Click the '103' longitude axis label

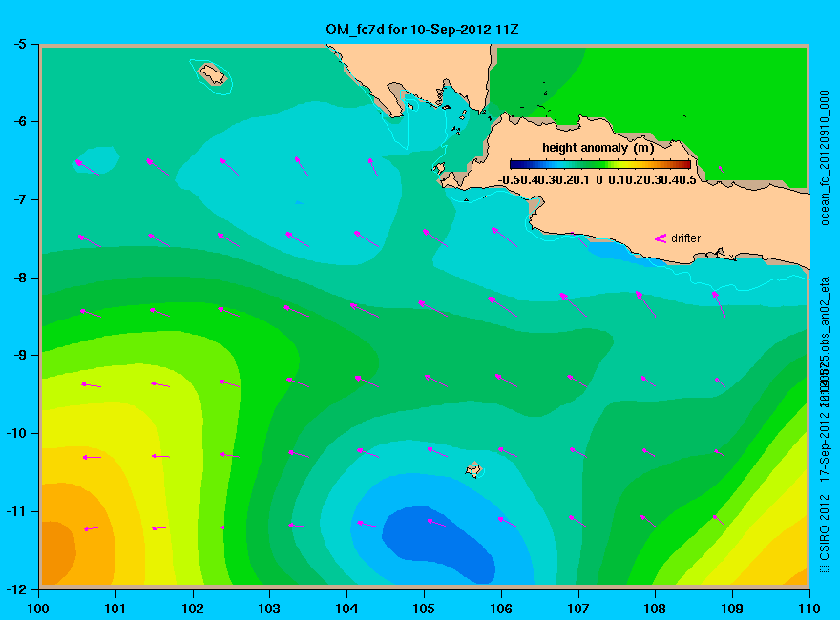point(269,609)
